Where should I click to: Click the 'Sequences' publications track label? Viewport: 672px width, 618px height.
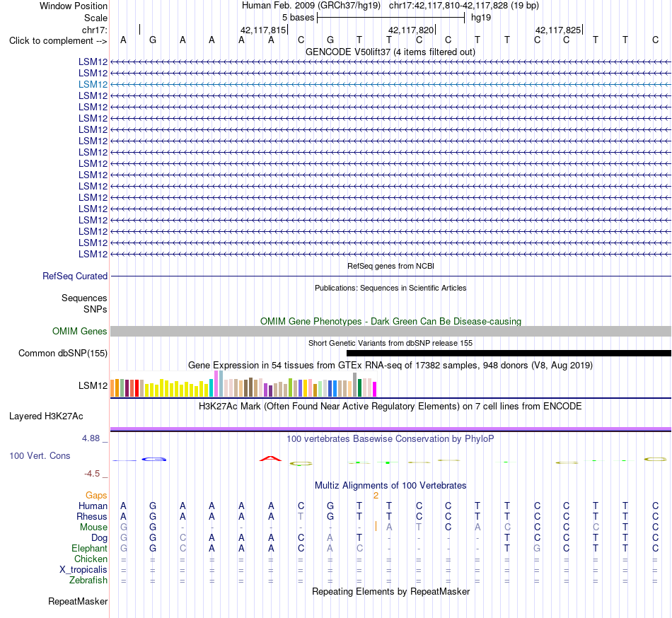84,298
